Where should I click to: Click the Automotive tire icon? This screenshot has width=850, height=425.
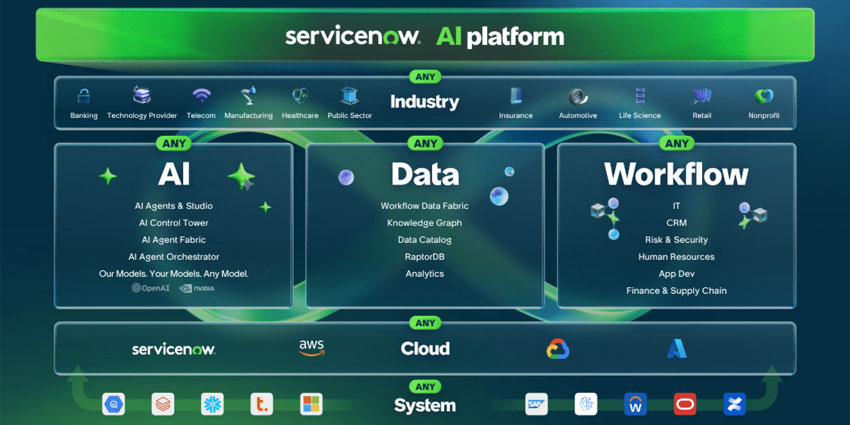point(578,96)
